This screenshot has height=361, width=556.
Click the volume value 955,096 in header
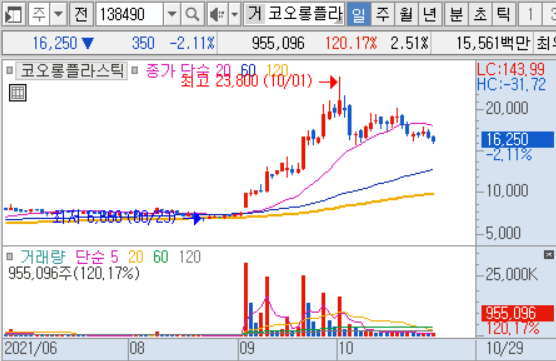[278, 44]
